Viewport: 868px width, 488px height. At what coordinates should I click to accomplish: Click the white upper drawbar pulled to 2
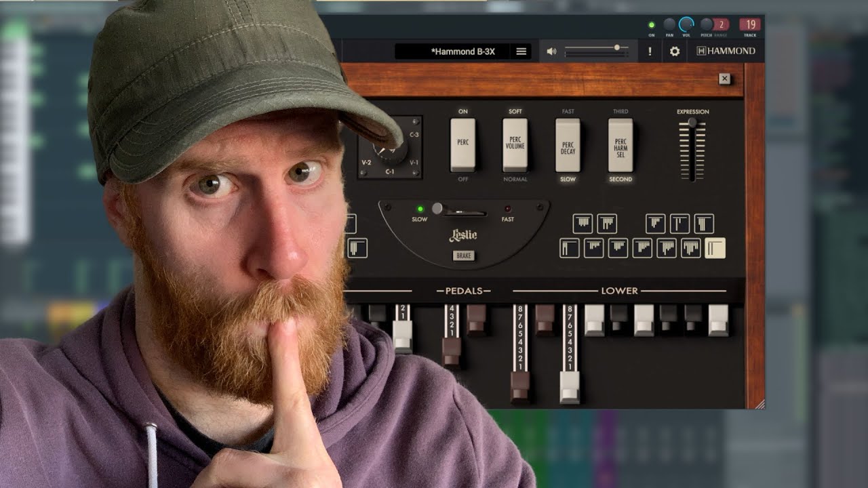(x=403, y=337)
